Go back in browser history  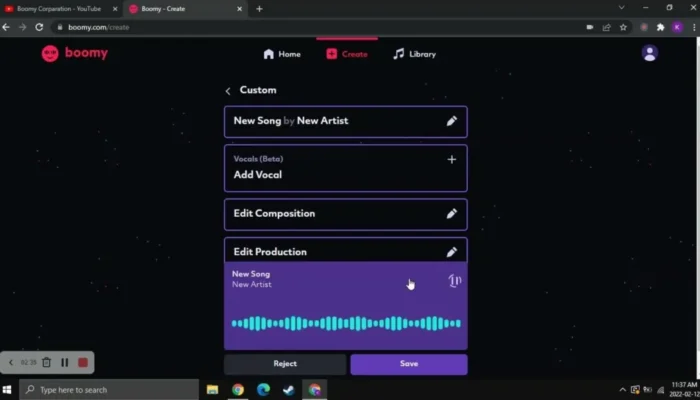[x=6, y=27]
